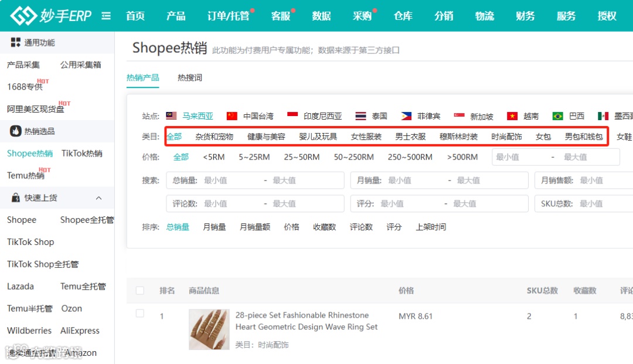
Task: Sort by 月销量
Action: [215, 227]
